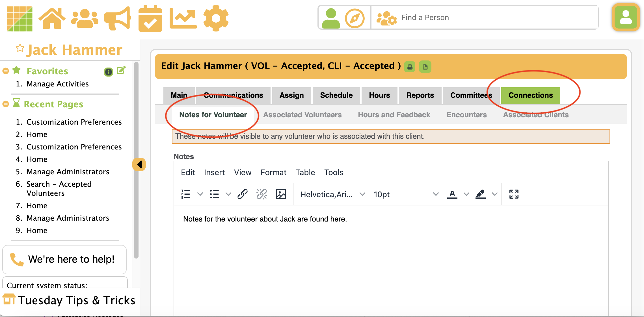Open the calendar checkmark scheduling icon
Viewport: 644px width, 317px height.
point(150,19)
